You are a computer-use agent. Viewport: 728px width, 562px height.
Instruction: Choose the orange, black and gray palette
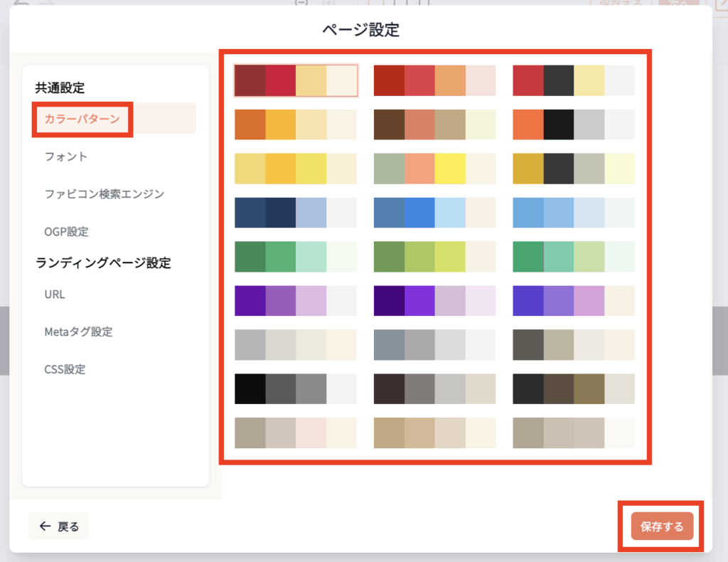pos(574,124)
